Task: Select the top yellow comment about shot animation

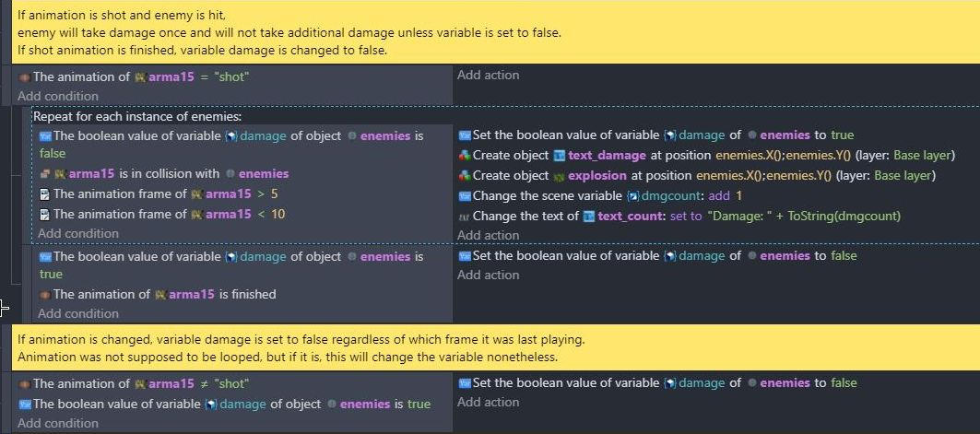Action: [495, 32]
